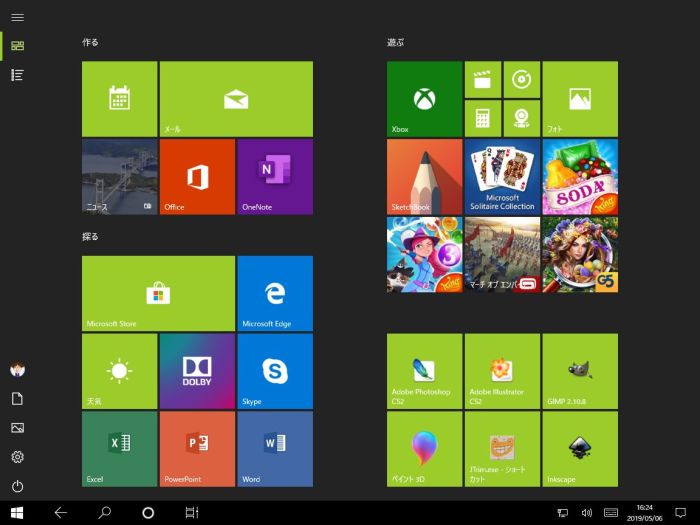The height and width of the screenshot is (525, 700).
Task: Open the OneNote tile
Action: (274, 176)
